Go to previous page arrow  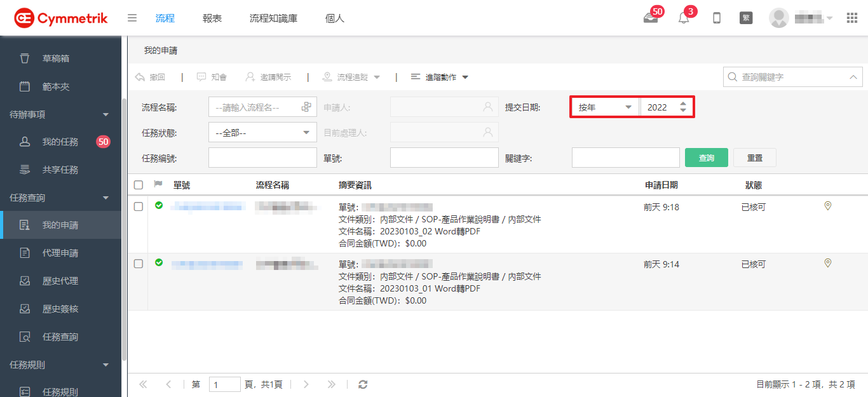pos(168,384)
